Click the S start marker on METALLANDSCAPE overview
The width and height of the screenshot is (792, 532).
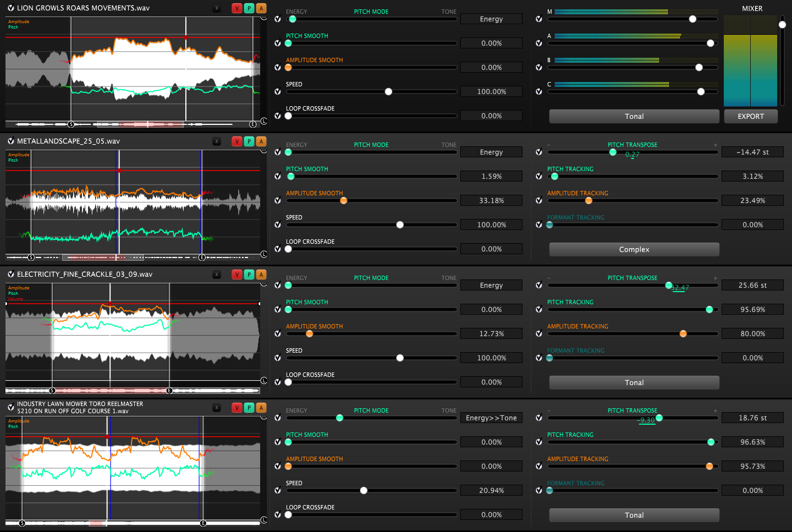31,257
